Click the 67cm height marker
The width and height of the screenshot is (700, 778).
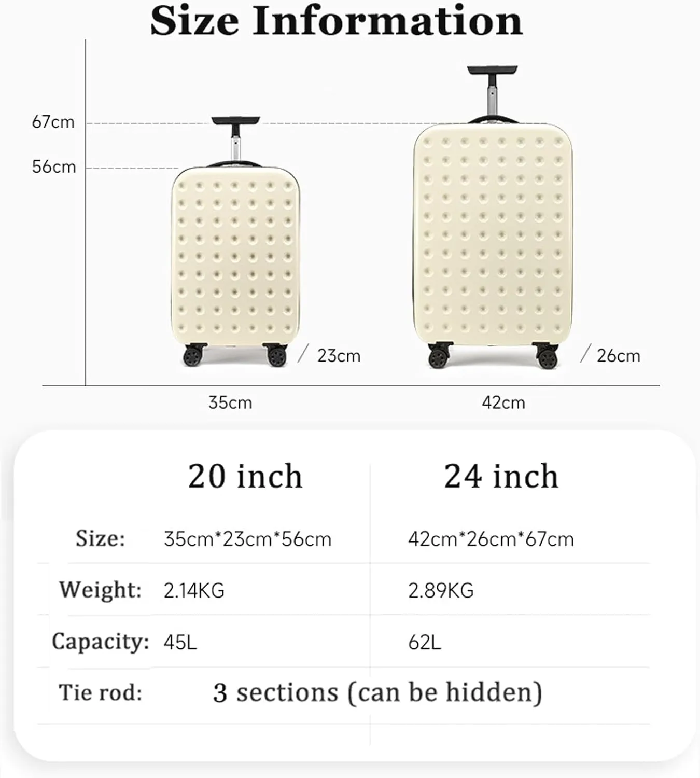[x=53, y=122]
